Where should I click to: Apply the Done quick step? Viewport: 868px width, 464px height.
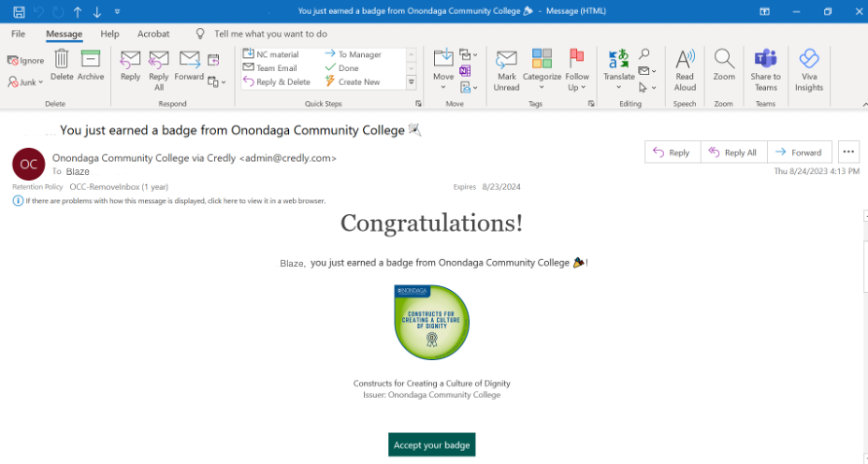[x=342, y=68]
